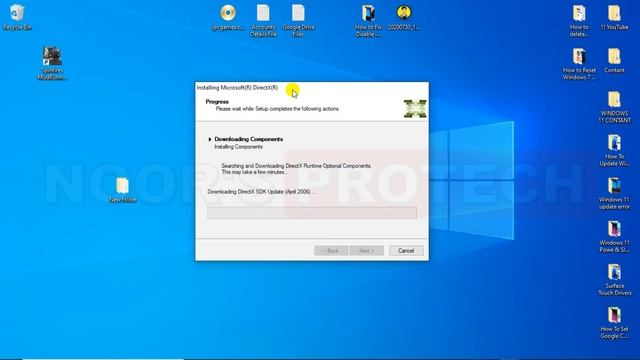Click the Downloading DirectX SDK Update text
The width and height of the screenshot is (640, 360).
point(261,191)
